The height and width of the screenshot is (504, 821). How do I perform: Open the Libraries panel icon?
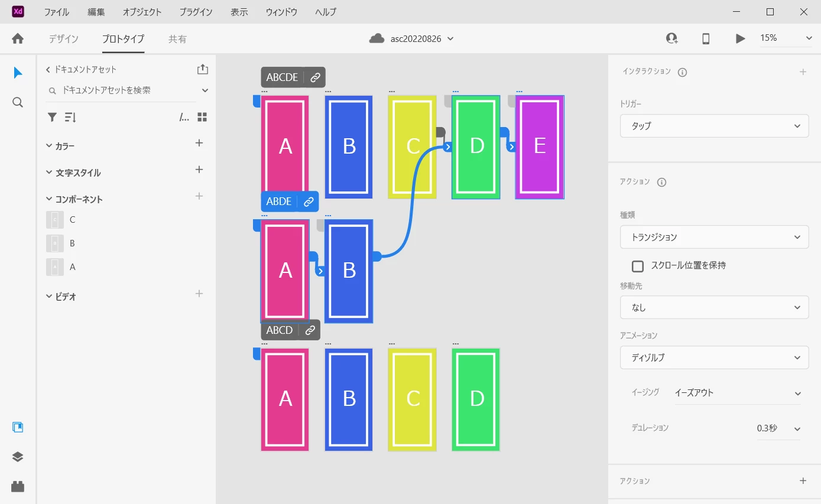point(18,427)
